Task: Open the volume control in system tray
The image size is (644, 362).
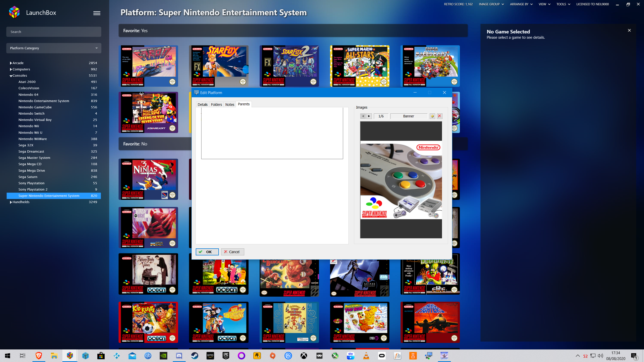Action: tap(600, 356)
